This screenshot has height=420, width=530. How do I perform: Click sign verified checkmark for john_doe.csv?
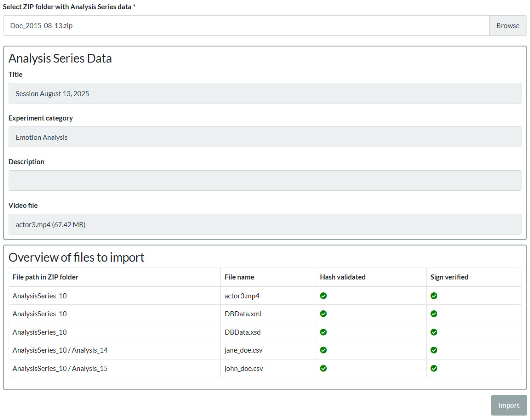(434, 368)
